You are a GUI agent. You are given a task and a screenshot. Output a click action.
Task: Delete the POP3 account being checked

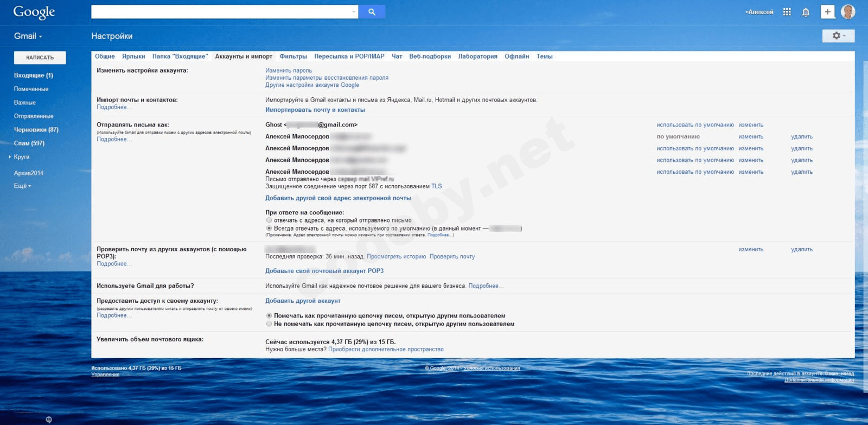pos(802,250)
